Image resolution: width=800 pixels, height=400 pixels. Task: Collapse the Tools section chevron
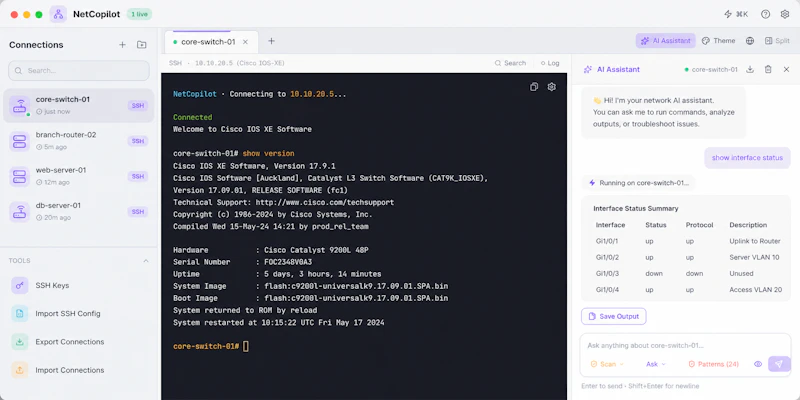coord(146,261)
